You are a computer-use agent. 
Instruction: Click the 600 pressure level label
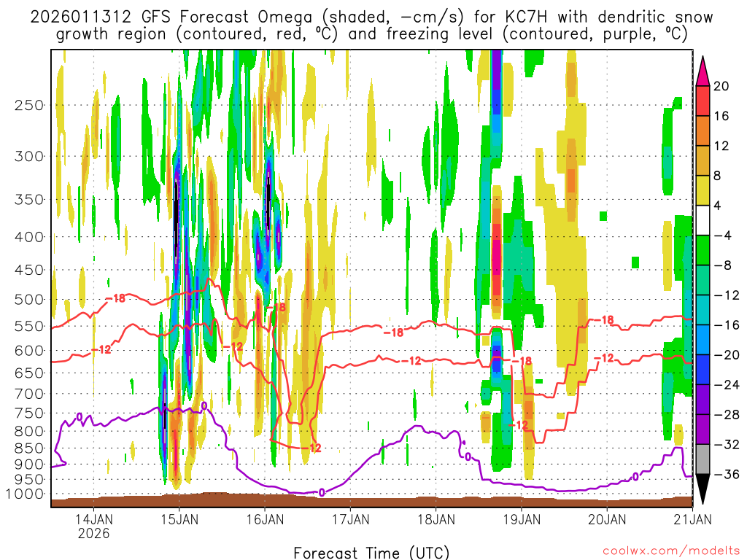pyautogui.click(x=29, y=351)
